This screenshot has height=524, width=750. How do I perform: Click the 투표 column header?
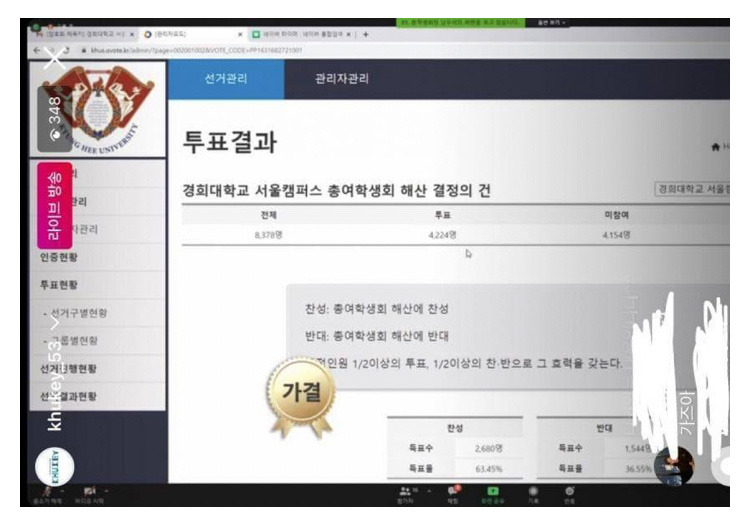442,215
